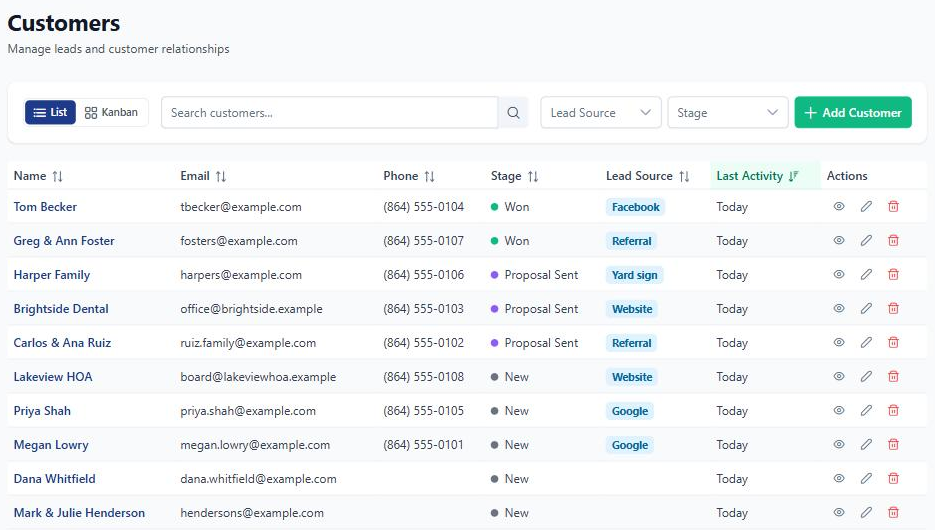This screenshot has width=935, height=530.
Task: Click the Add Customer button
Action: click(853, 112)
